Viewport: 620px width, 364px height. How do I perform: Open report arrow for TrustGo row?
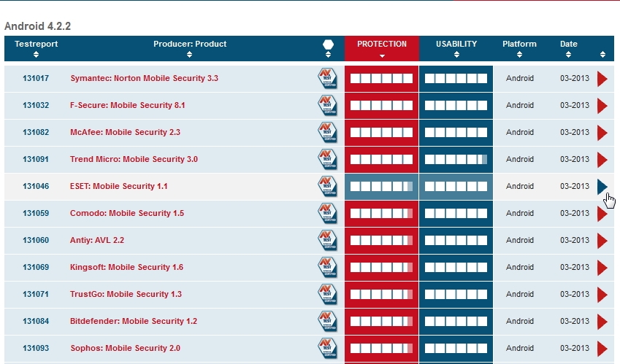click(602, 295)
